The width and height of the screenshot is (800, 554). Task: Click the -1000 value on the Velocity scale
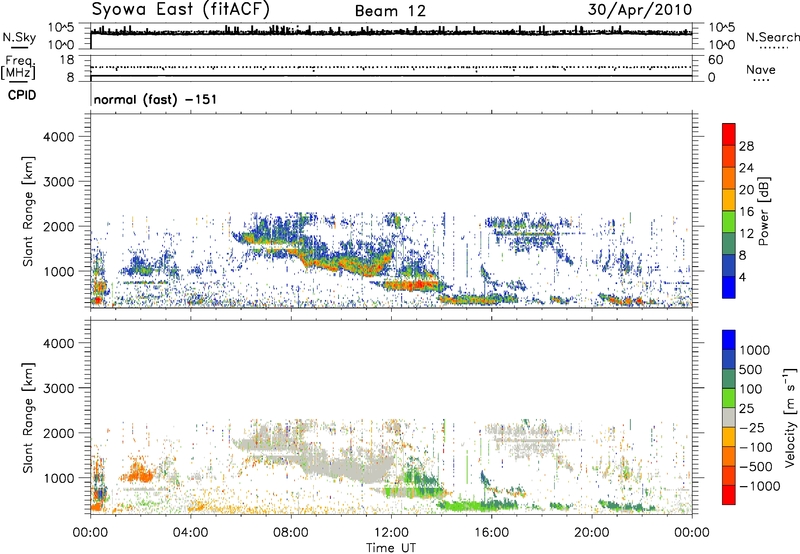760,486
